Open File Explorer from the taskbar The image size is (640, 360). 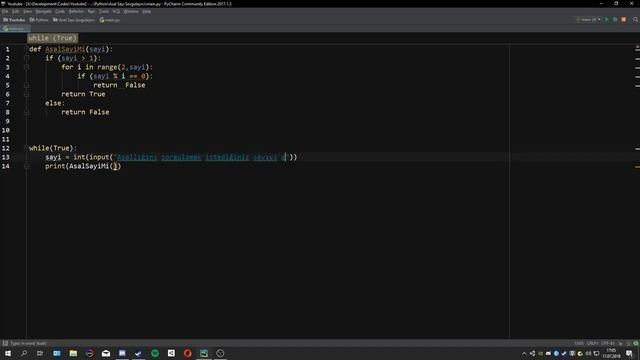pos(73,353)
